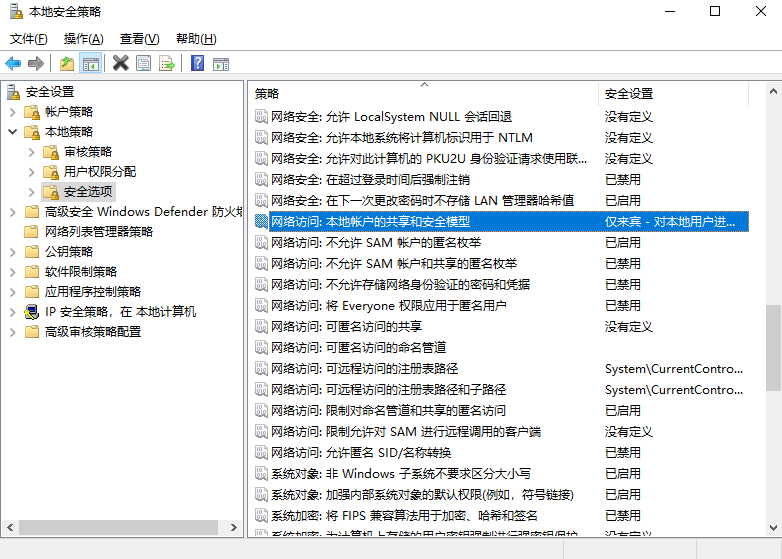This screenshot has height=559, width=782.
Task: Open the 操作(A) menu
Action: 83,39
